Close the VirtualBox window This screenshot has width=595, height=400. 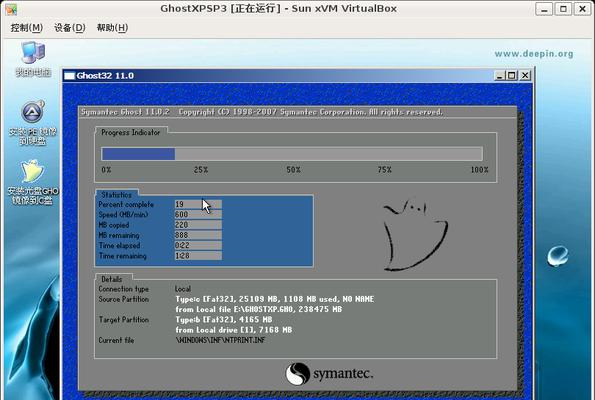click(x=582, y=9)
